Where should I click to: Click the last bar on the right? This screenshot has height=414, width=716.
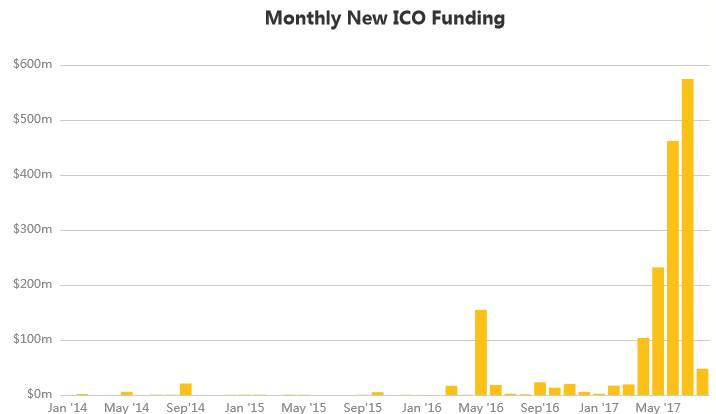click(x=702, y=382)
